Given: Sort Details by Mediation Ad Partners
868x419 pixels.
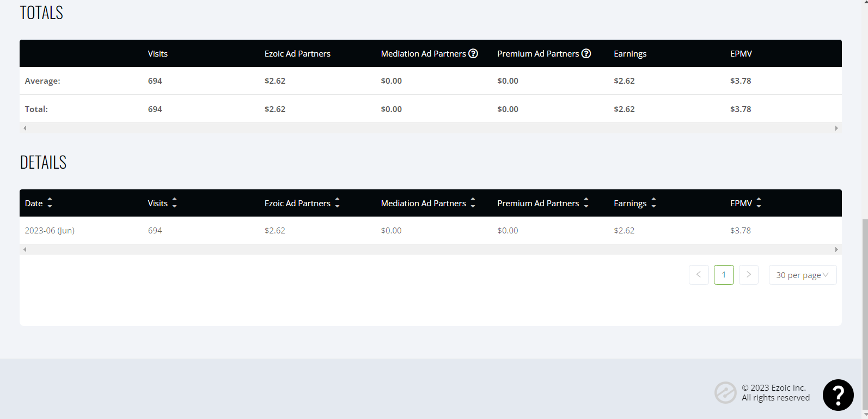Looking at the screenshot, I should click(473, 203).
